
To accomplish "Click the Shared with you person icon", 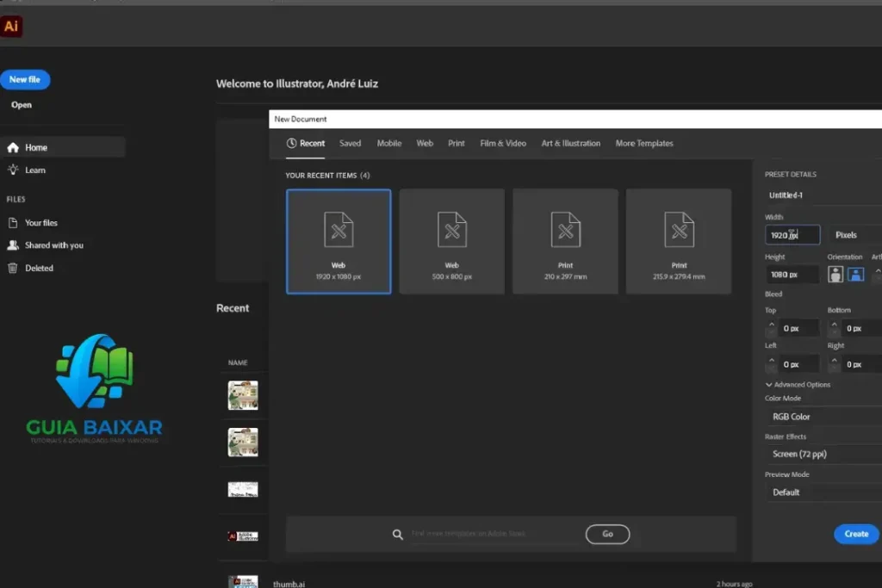I will [x=12, y=245].
